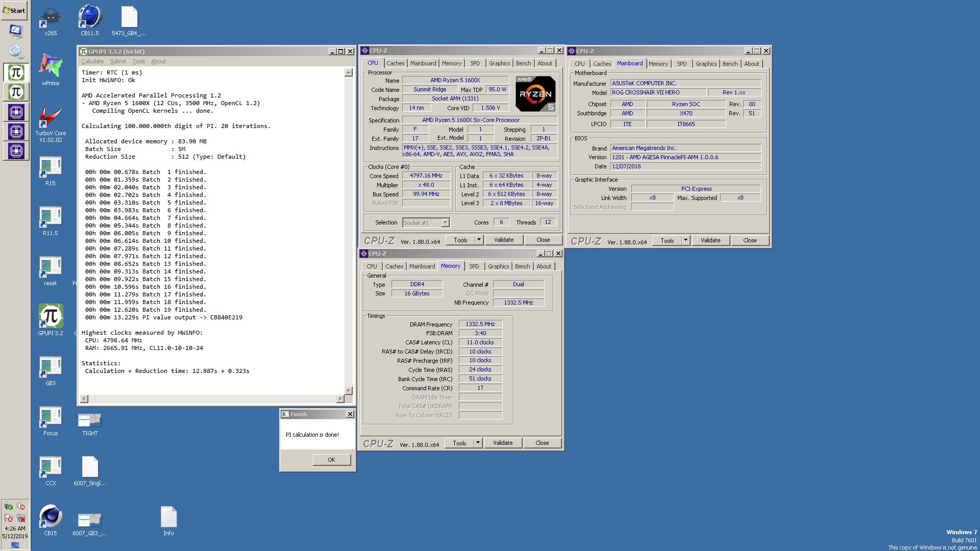
Task: Open the 6007_GB3 image file
Action: (90, 523)
